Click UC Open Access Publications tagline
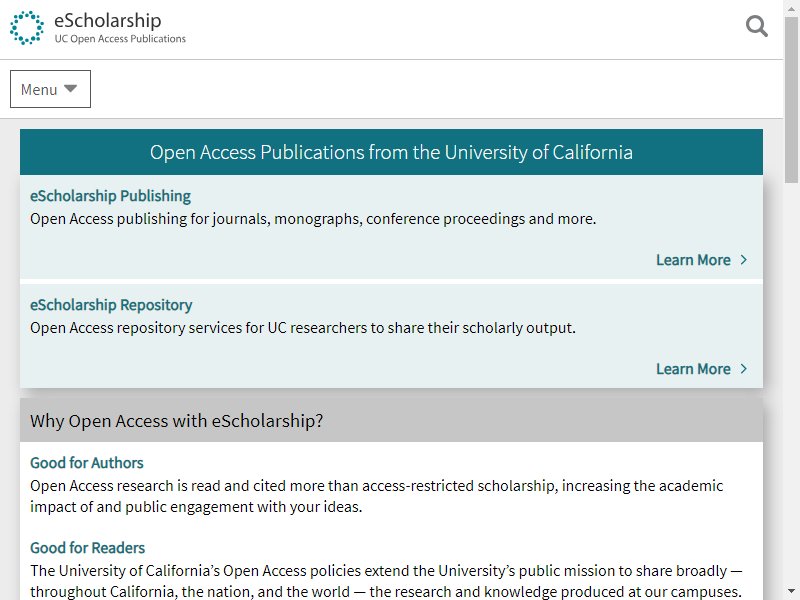The height and width of the screenshot is (600, 800). tap(120, 39)
